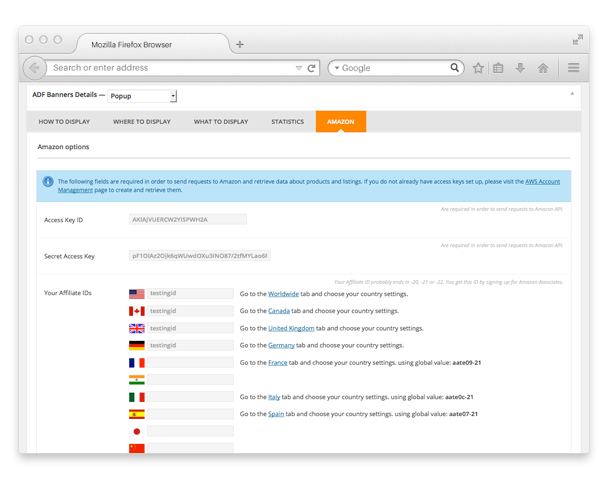This screenshot has width=615, height=479.
Task: Click the global value 'aate07-21' text
Action: (x=463, y=414)
